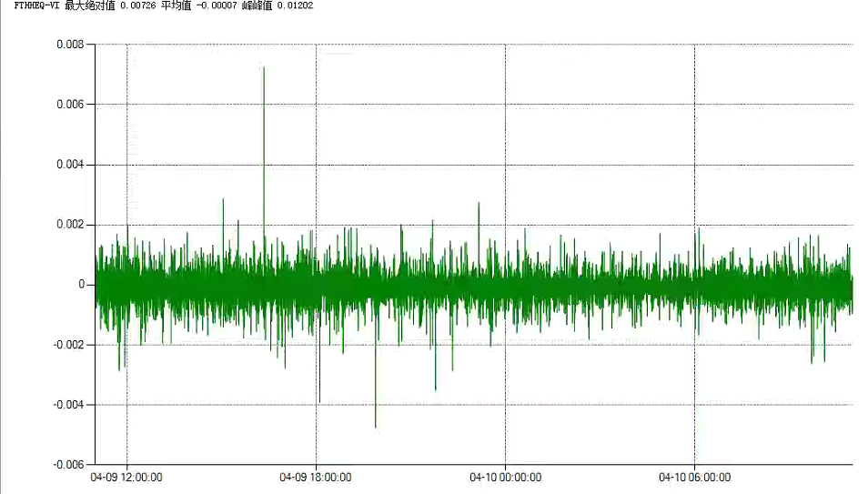Click the 0.008 y-axis label

point(70,45)
